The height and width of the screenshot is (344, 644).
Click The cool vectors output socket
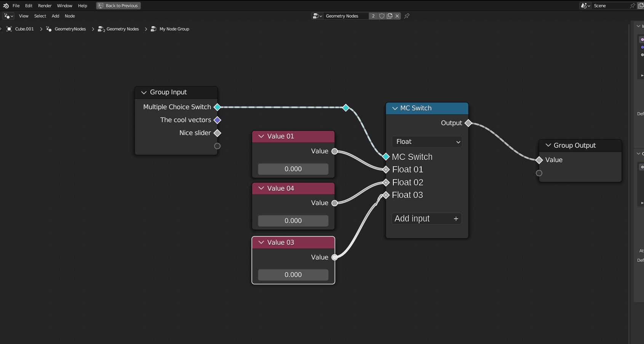pyautogui.click(x=217, y=120)
